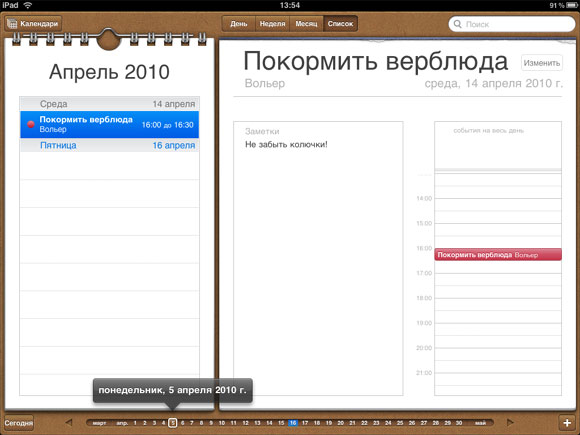Viewport: 580px width, 435px height.
Task: Click the Изменить edit button
Action: (542, 63)
